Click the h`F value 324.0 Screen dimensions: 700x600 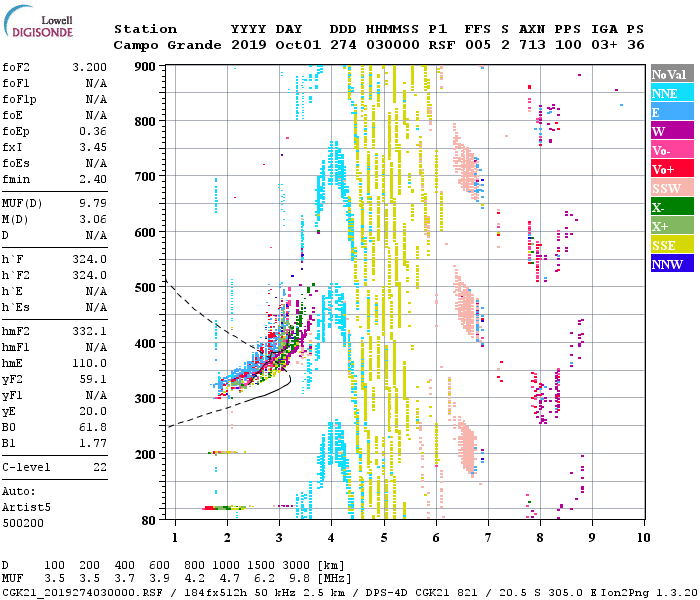coord(89,259)
